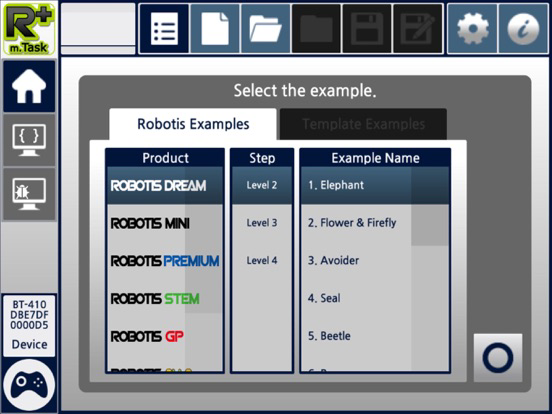This screenshot has height=414, width=552.
Task: Go to the Home sidebar icon
Action: pyautogui.click(x=29, y=86)
